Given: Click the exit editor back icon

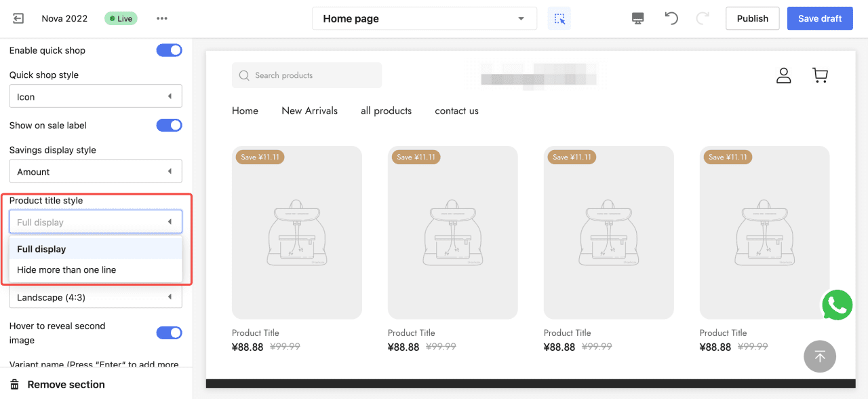Looking at the screenshot, I should tap(18, 18).
